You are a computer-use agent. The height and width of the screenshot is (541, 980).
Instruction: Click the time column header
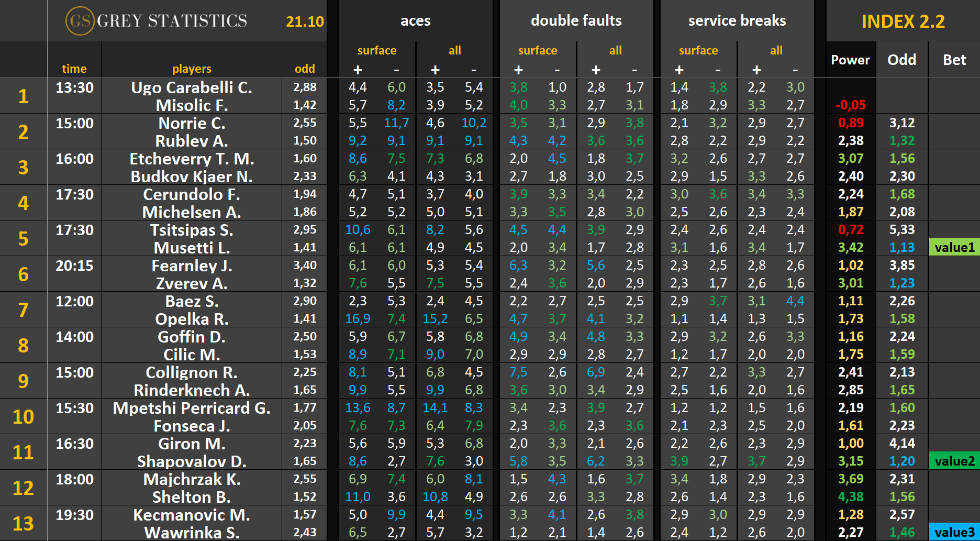(74, 69)
